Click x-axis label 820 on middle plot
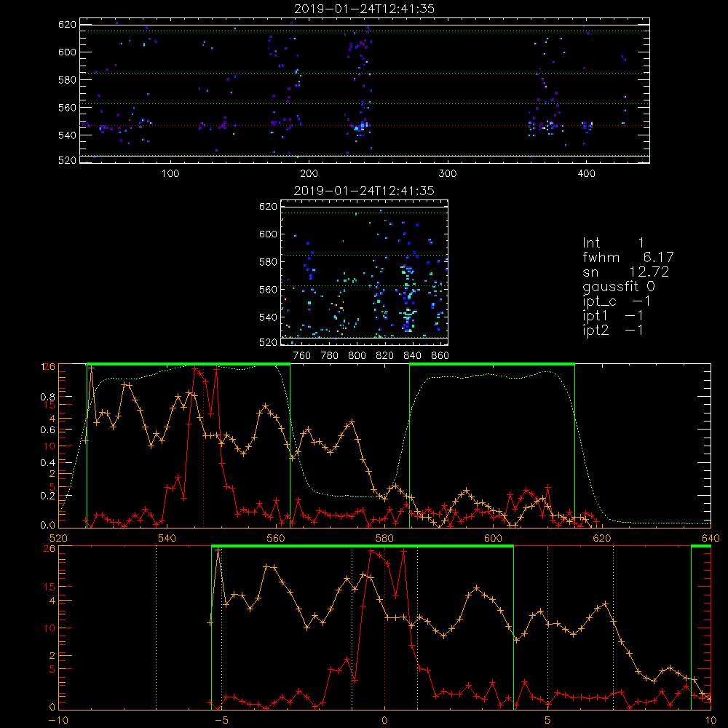728x728 pixels. click(384, 356)
